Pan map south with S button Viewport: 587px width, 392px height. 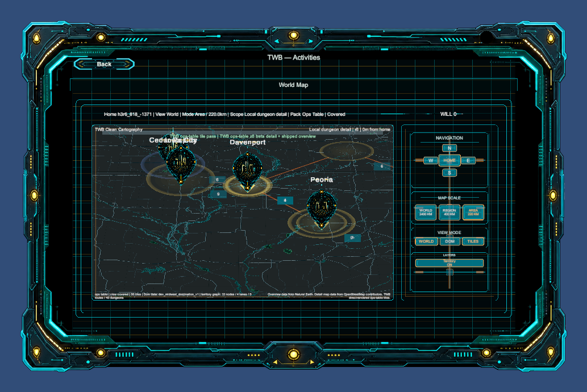449,173
